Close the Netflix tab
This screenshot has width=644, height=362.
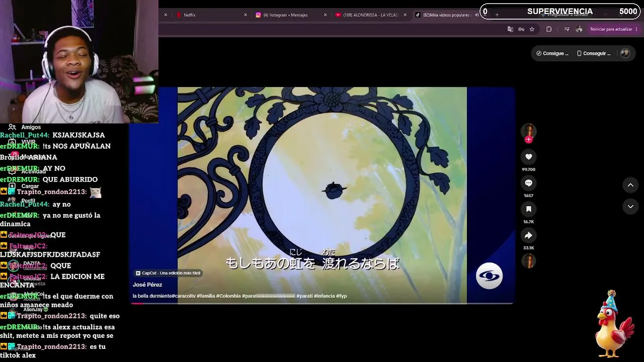(x=246, y=15)
